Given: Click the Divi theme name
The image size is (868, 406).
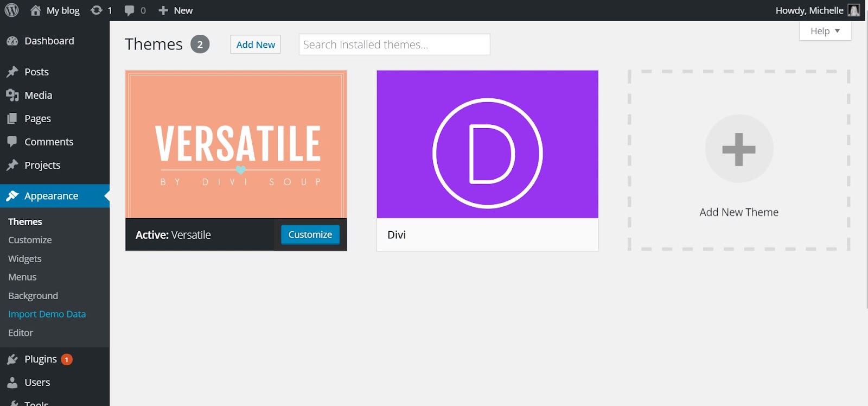Looking at the screenshot, I should click(397, 234).
